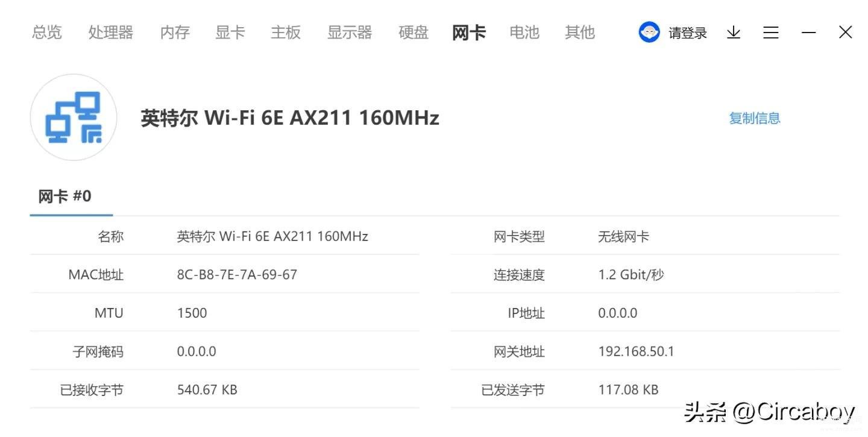This screenshot has width=868, height=437.
Task: Click the 复制信息 link
Action: pyautogui.click(x=755, y=118)
